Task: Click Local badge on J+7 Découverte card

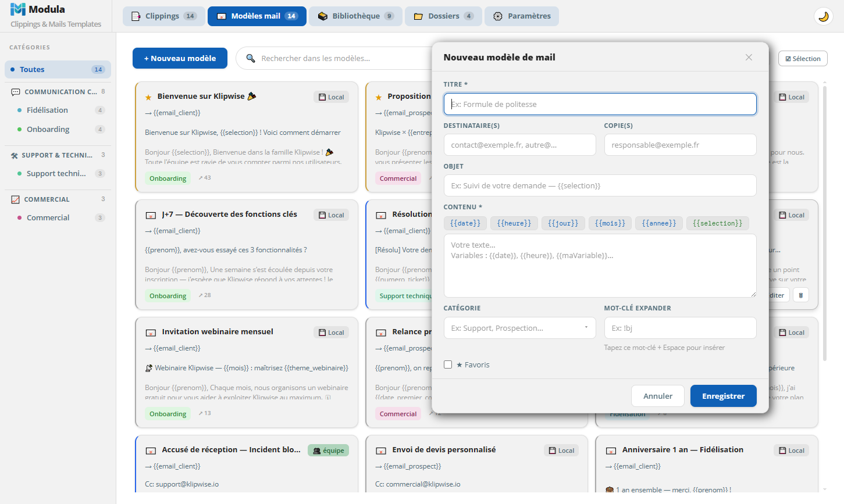Action: pos(331,215)
